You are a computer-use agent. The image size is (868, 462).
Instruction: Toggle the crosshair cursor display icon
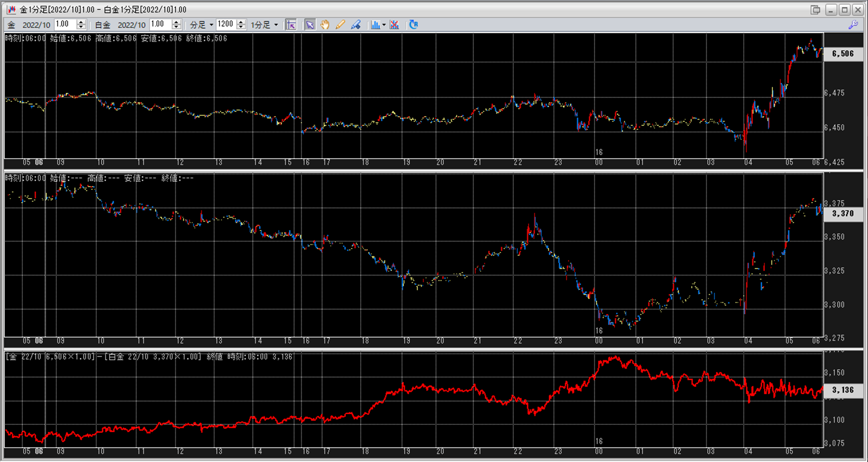tap(291, 25)
